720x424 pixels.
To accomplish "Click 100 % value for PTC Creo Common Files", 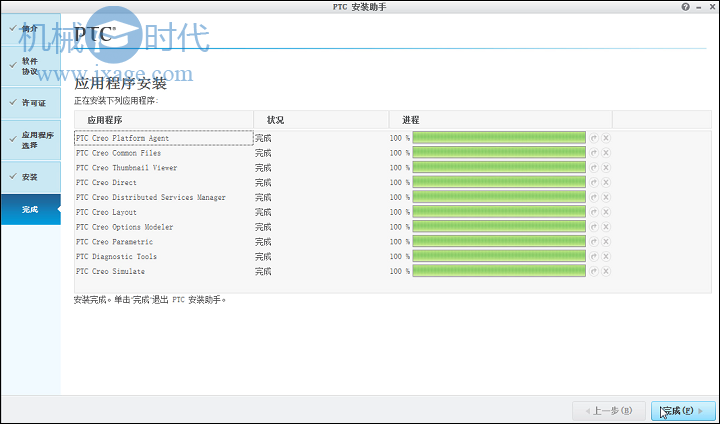I will tap(399, 153).
